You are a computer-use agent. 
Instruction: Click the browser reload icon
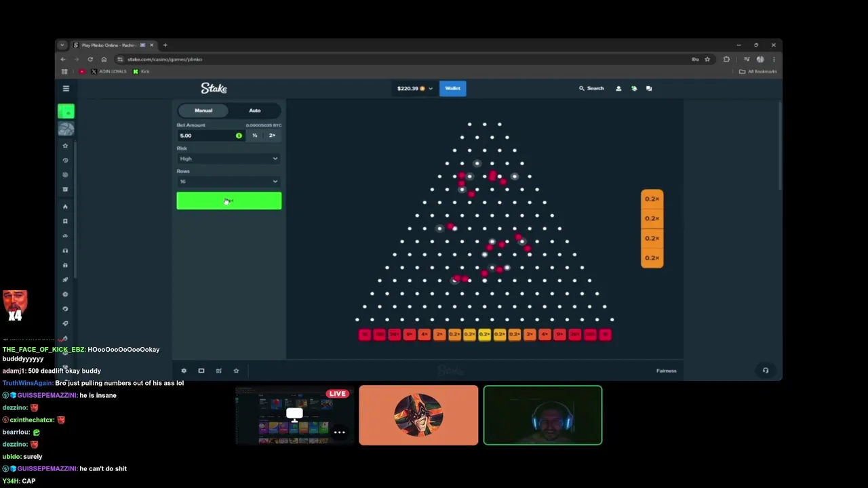click(x=90, y=59)
